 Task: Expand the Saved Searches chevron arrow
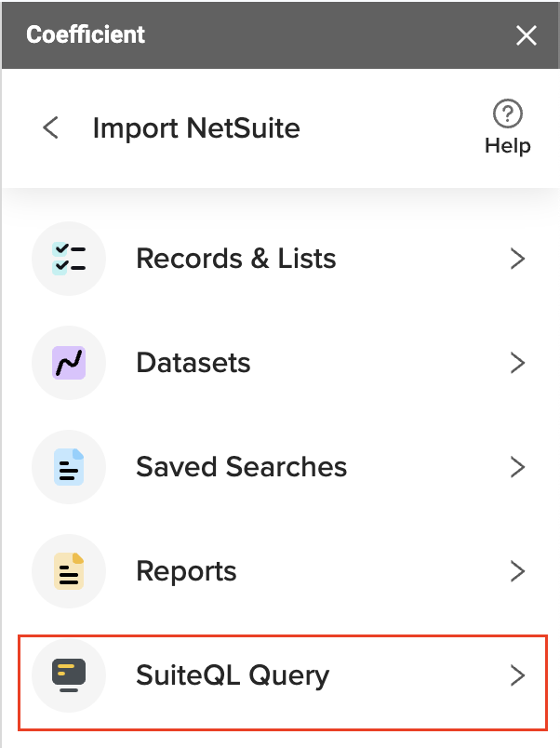517,466
